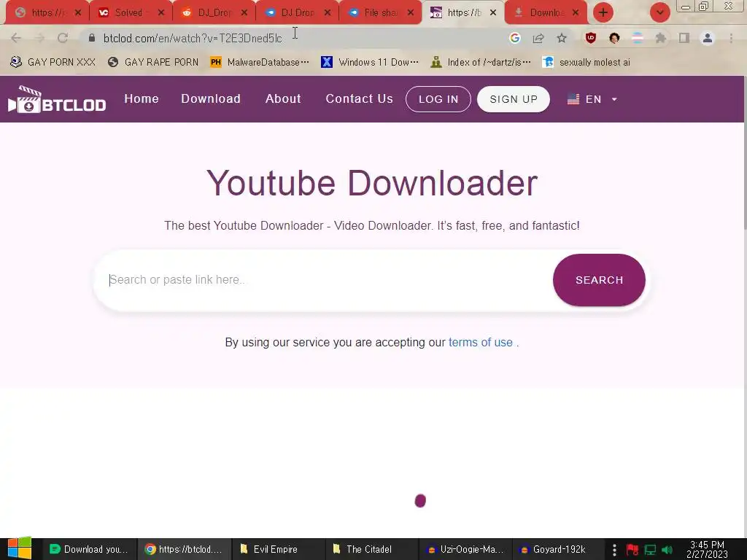747x560 pixels.
Task: Open the Contact Us nav item
Action: 359,98
